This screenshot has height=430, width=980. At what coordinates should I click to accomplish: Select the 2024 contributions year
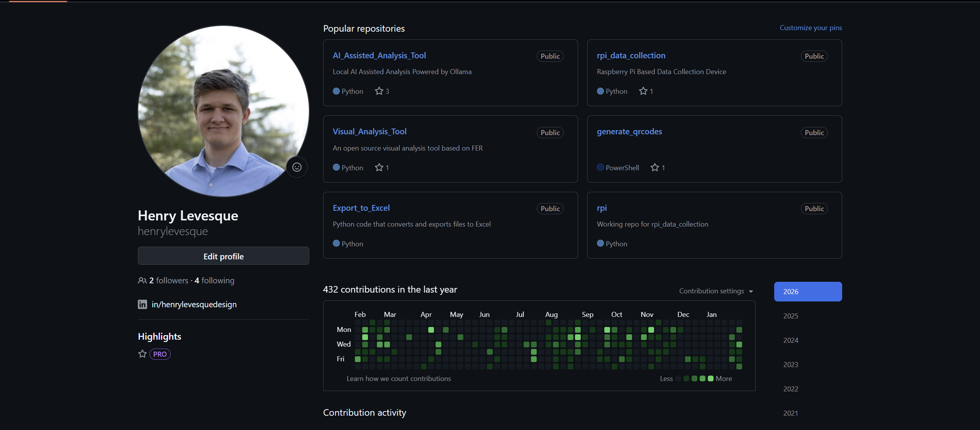[x=790, y=340]
